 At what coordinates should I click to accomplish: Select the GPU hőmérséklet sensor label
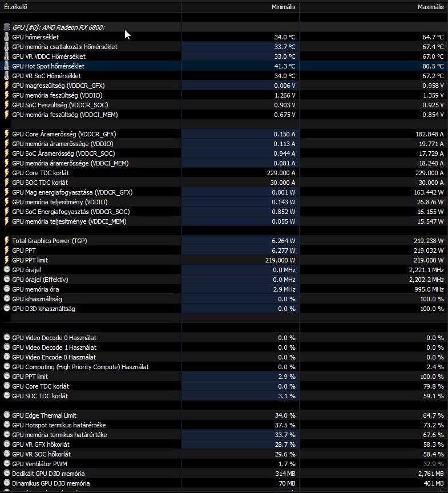tap(35, 37)
